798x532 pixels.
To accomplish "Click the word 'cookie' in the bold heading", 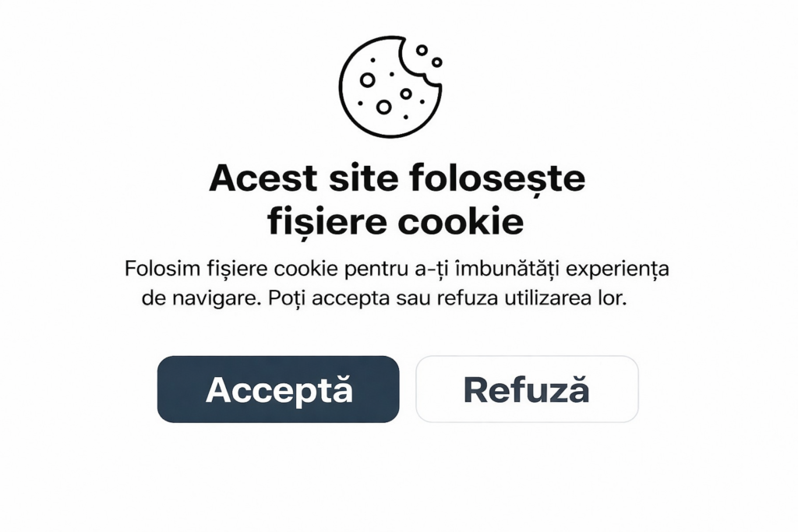I will coord(460,222).
